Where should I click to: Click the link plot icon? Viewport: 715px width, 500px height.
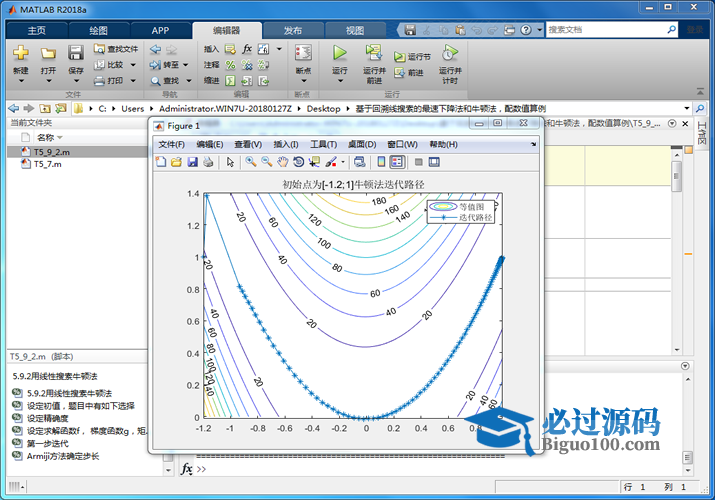[x=360, y=162]
